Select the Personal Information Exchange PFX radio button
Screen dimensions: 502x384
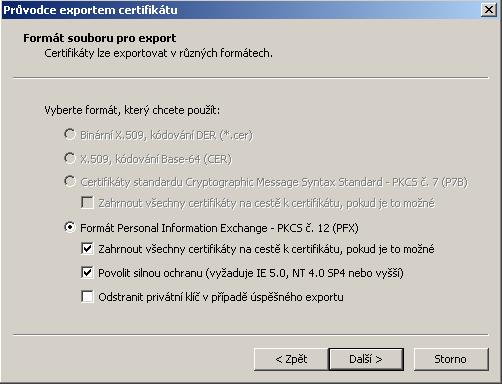[x=70, y=227]
